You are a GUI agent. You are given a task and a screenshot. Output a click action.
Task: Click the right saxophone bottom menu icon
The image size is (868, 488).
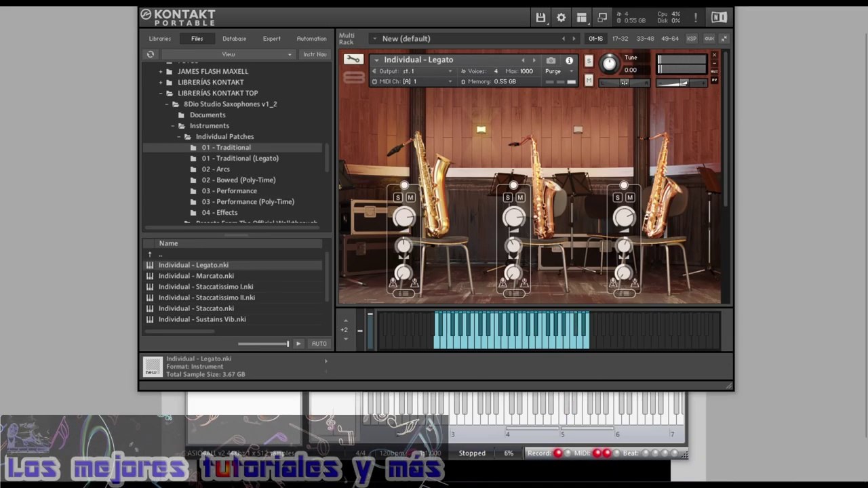click(624, 293)
